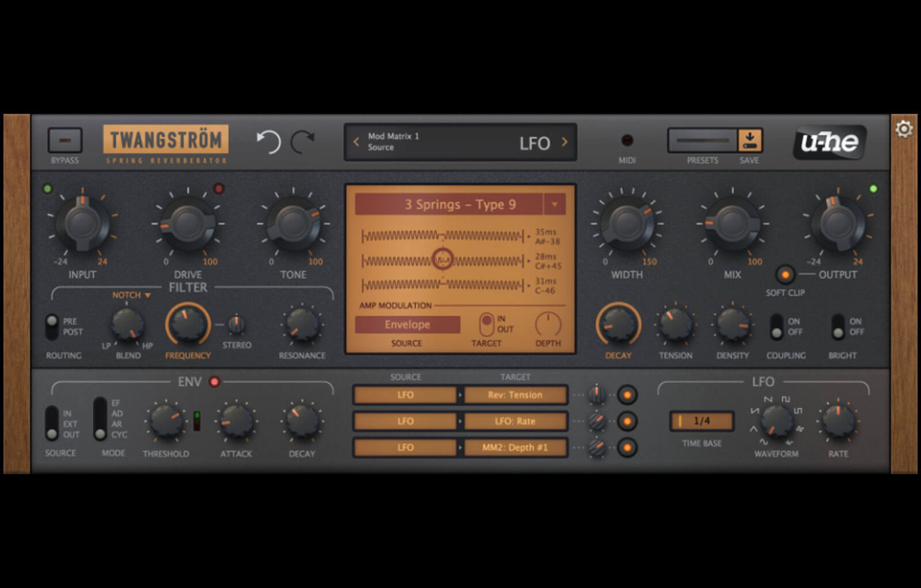921x588 pixels.
Task: Expand spring type list with arrow button
Action: click(x=554, y=205)
